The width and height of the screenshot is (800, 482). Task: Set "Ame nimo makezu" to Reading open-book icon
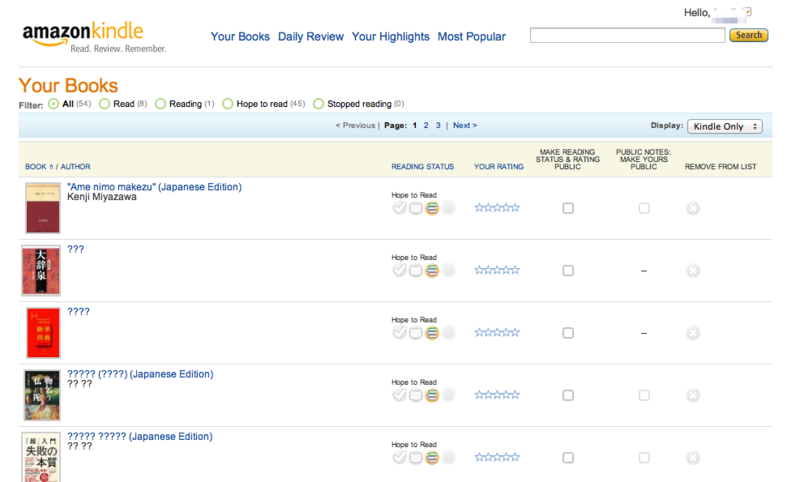[x=416, y=208]
